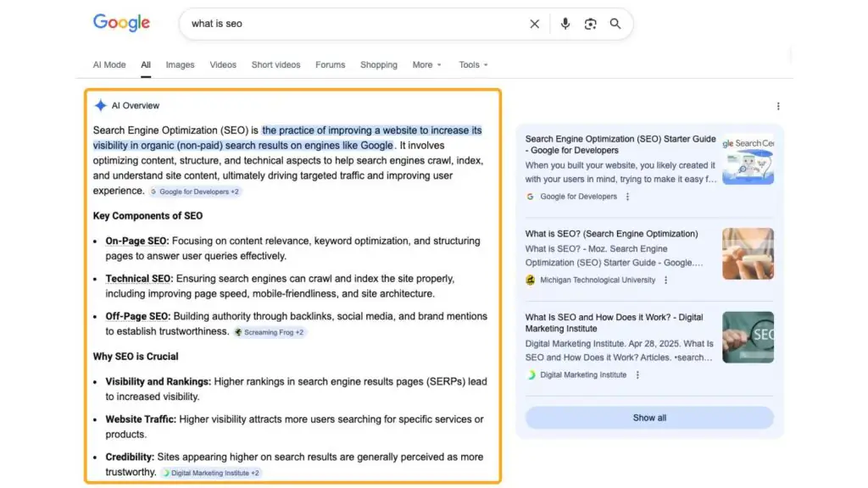Screen dimensions: 868x488
Task: Click the Google for Developers favicon in source card
Action: click(531, 197)
